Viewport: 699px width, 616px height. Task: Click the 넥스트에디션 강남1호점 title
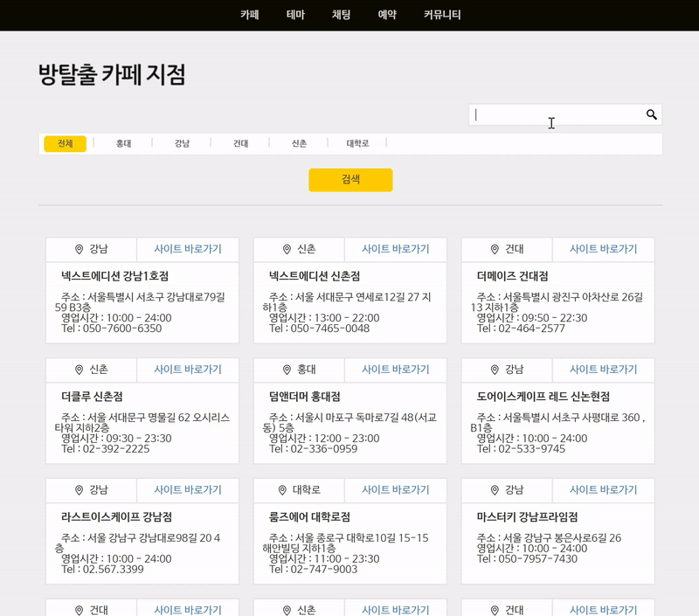[x=115, y=276]
